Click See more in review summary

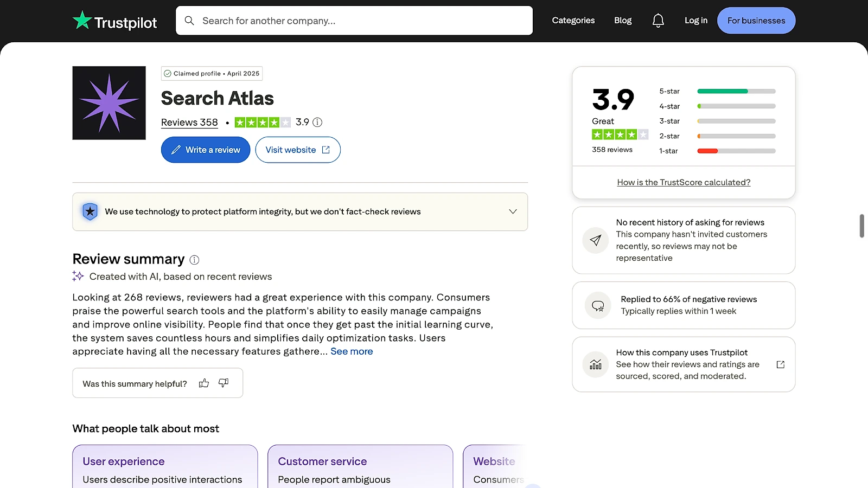tap(352, 351)
